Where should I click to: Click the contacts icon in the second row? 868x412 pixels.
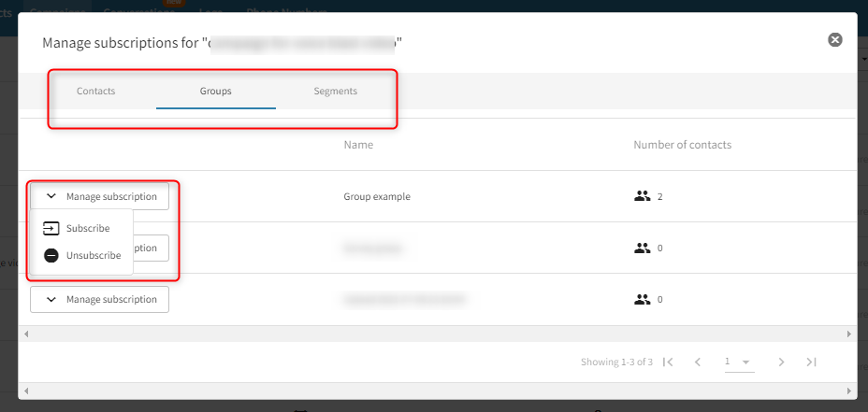click(x=642, y=249)
